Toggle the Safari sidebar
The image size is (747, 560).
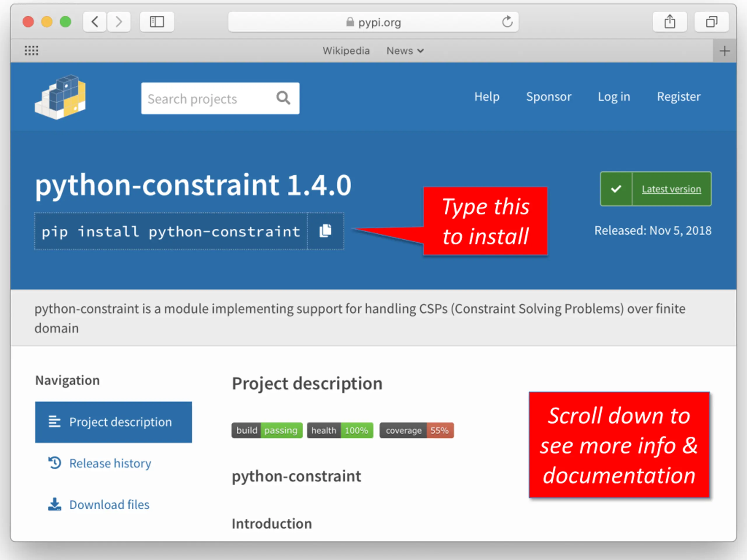coord(157,22)
